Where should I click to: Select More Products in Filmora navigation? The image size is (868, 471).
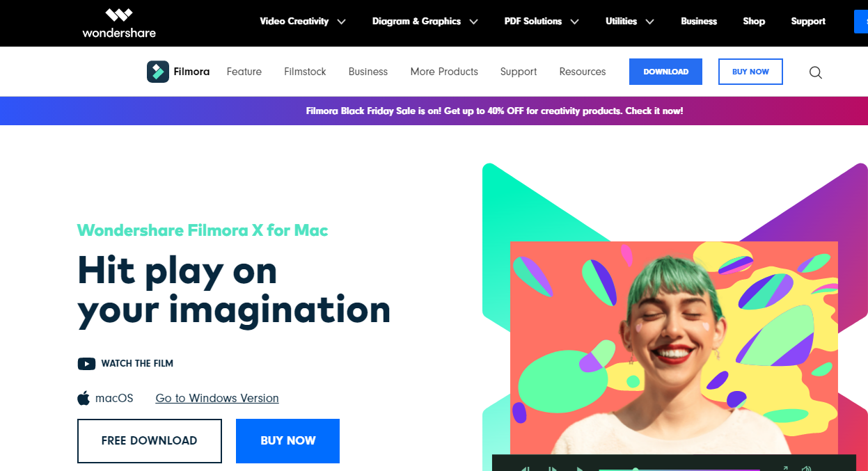click(444, 72)
